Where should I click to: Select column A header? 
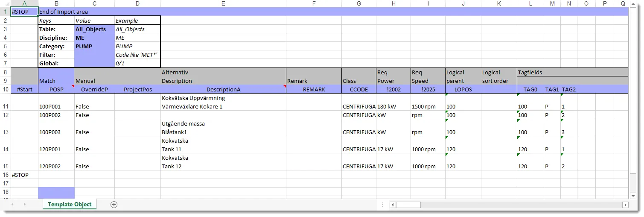click(x=24, y=3)
